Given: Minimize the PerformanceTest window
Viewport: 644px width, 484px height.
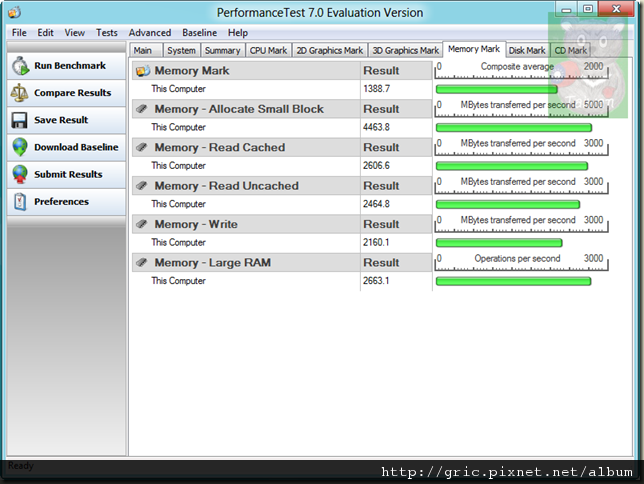Looking at the screenshot, I should click(x=566, y=9).
